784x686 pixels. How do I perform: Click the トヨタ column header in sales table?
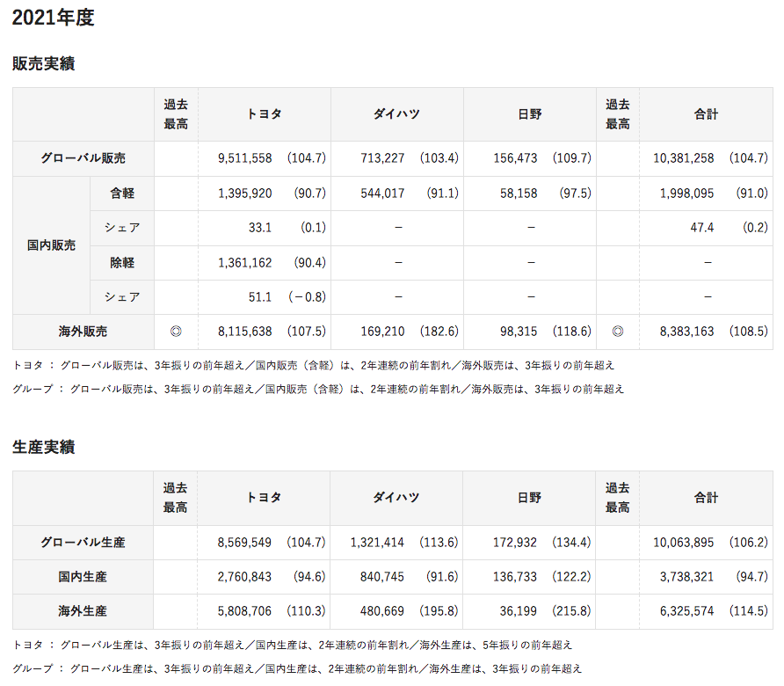tap(265, 114)
